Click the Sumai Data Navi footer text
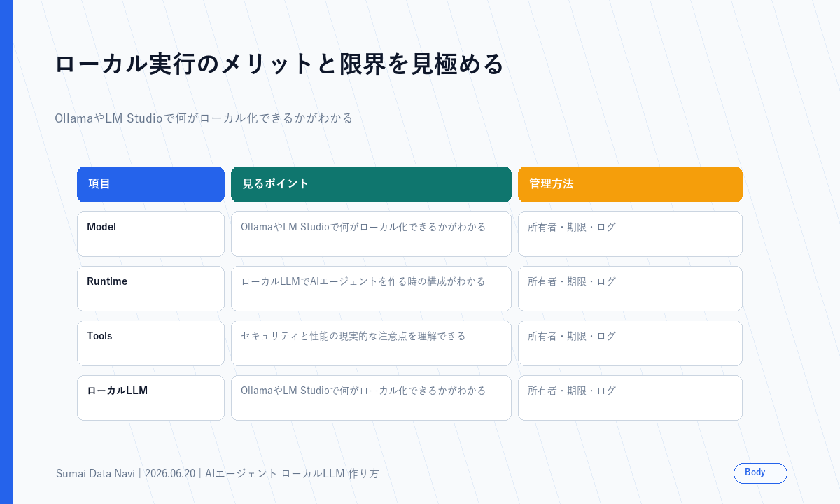This screenshot has height=504, width=840. (x=218, y=473)
